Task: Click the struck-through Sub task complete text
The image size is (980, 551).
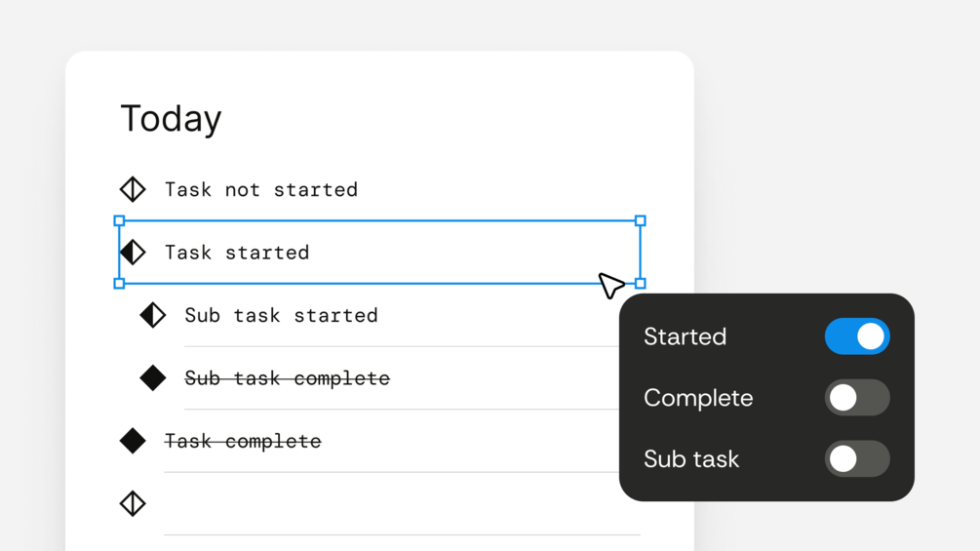Action: [x=287, y=378]
